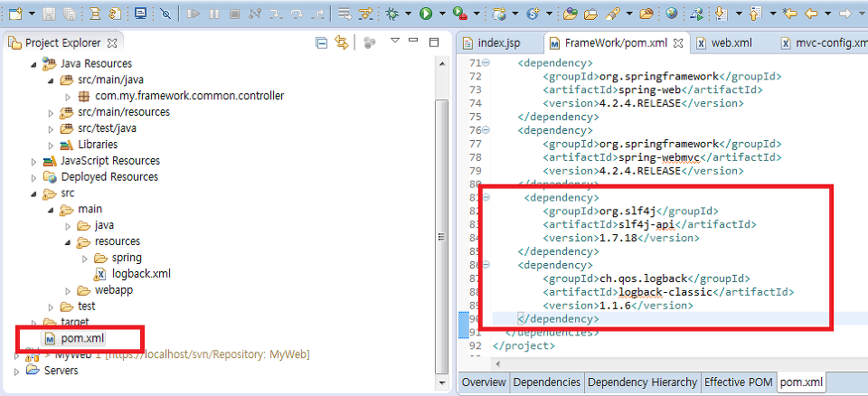868x396 pixels.
Task: Close the Project Explorer tab
Action: (x=112, y=42)
